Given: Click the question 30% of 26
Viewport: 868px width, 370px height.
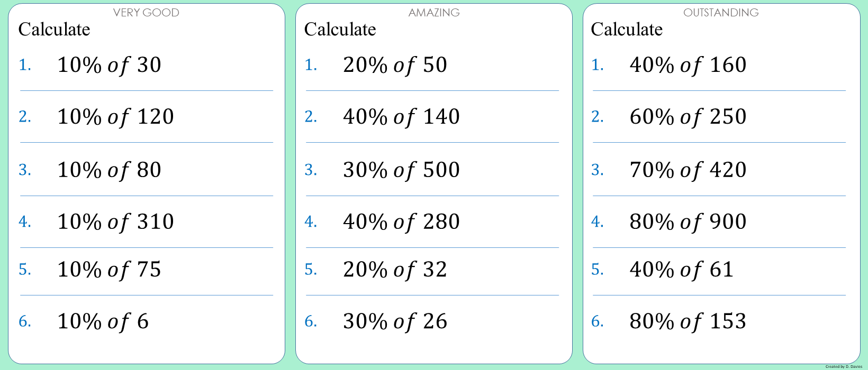Looking at the screenshot, I should point(395,321).
